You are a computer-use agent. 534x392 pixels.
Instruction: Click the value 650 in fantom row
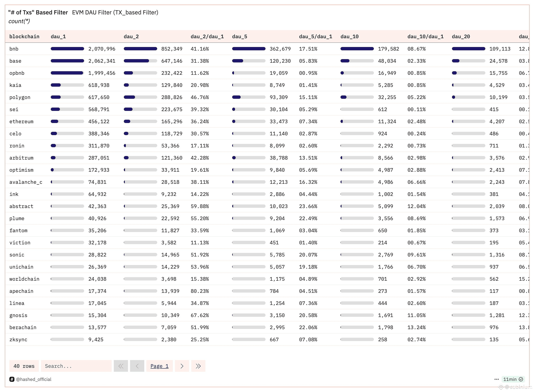[x=382, y=230]
